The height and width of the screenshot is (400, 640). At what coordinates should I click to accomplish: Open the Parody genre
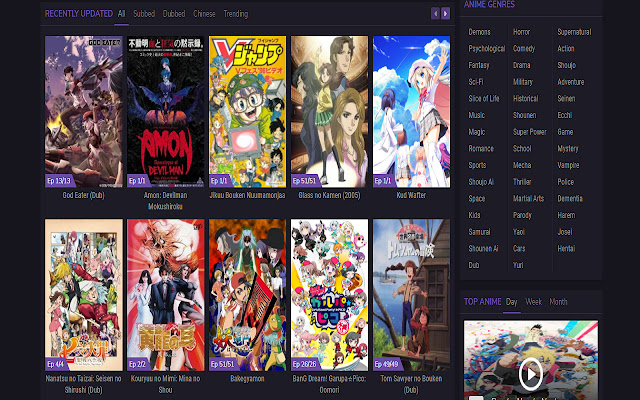(522, 215)
